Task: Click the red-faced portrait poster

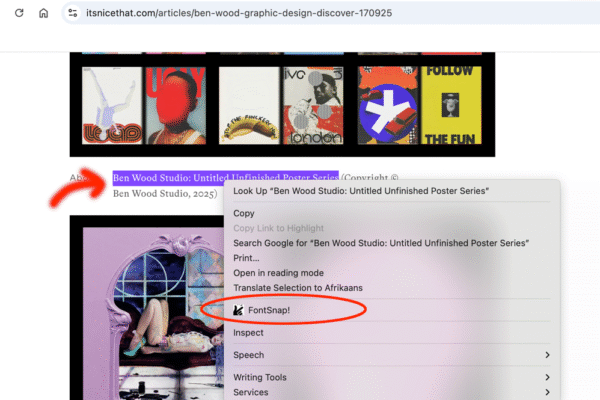Action: [175, 106]
